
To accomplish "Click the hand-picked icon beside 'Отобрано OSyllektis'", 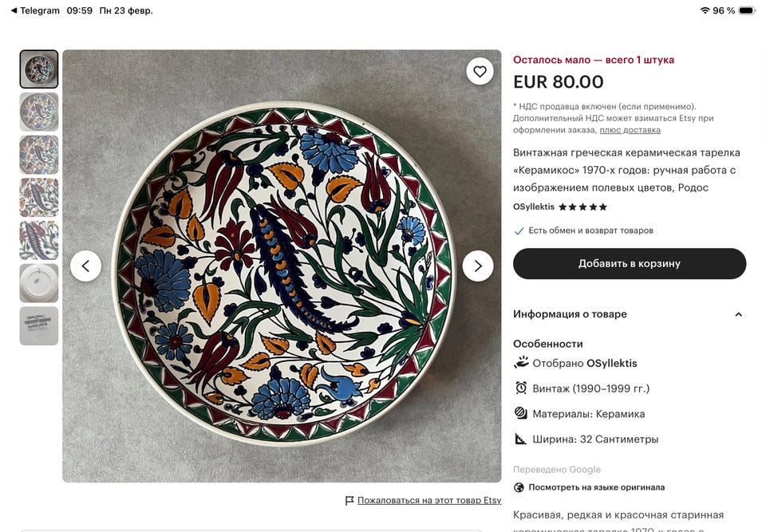I will point(520,363).
